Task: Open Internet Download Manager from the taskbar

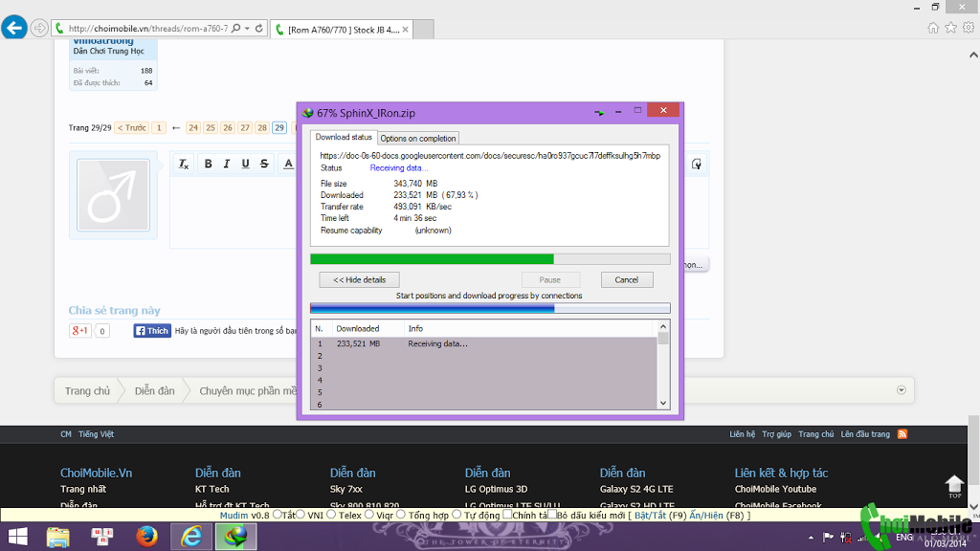Action: point(234,537)
